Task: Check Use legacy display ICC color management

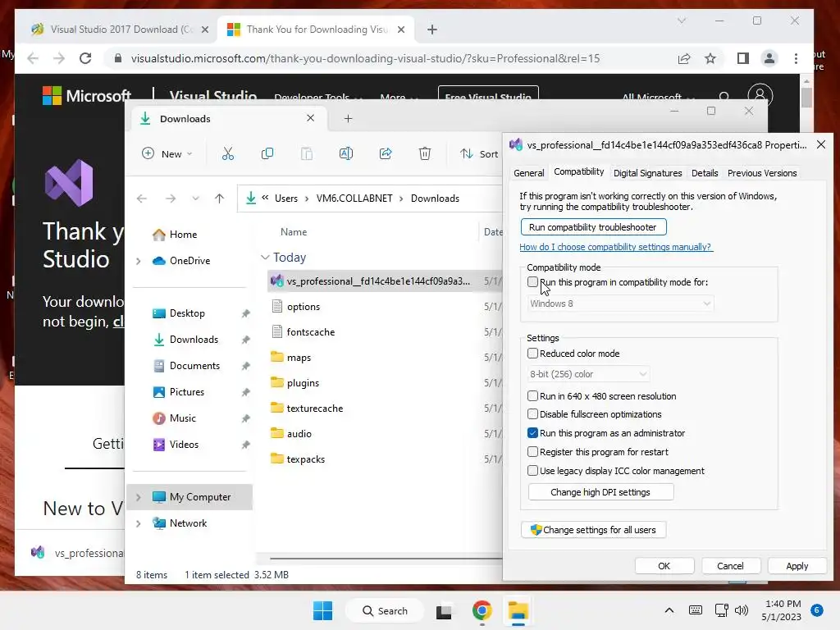Action: coord(532,470)
